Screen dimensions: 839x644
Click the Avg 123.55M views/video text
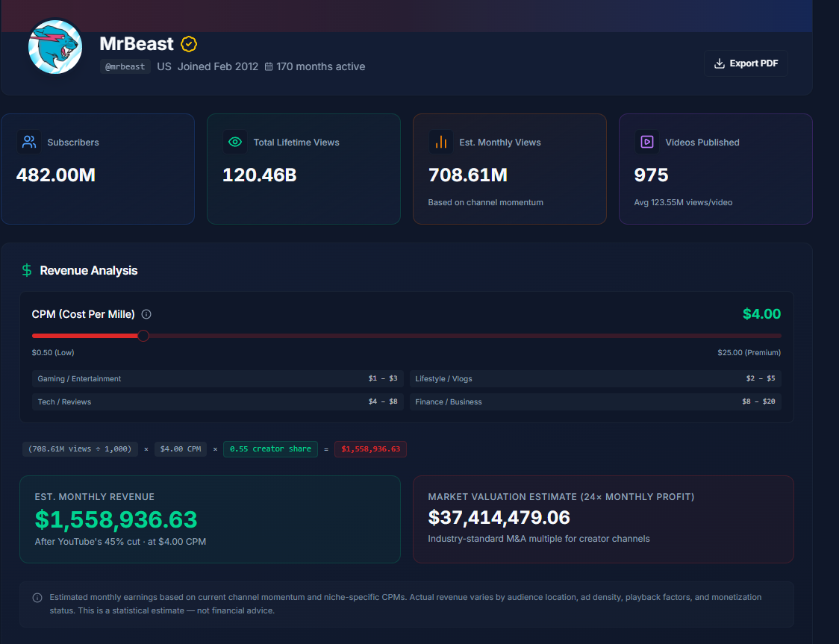click(683, 202)
